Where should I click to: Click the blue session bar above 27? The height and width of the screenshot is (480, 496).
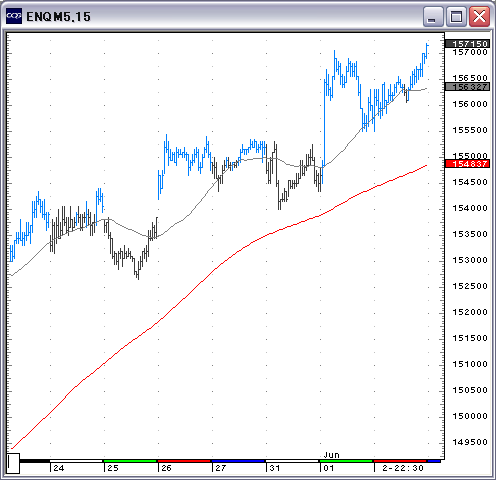point(238,461)
